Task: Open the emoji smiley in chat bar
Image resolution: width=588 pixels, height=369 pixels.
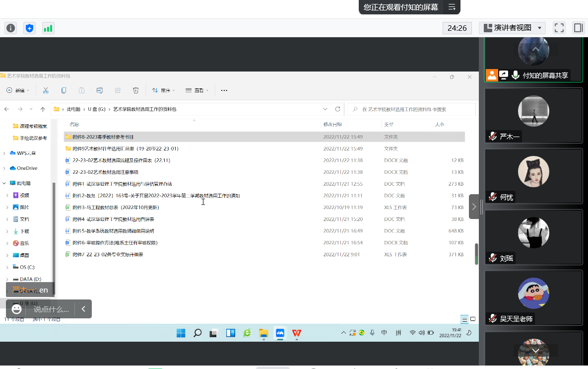Action: [16, 309]
